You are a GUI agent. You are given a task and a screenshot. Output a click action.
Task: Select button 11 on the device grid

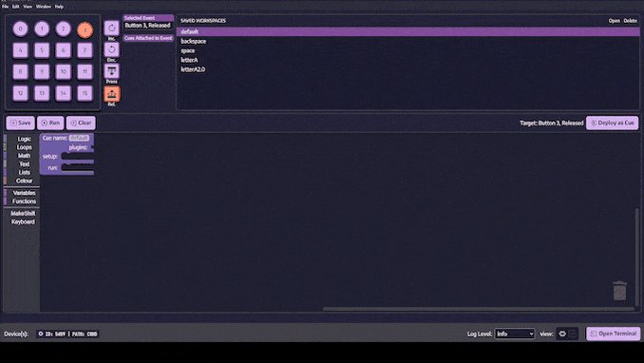(x=85, y=71)
